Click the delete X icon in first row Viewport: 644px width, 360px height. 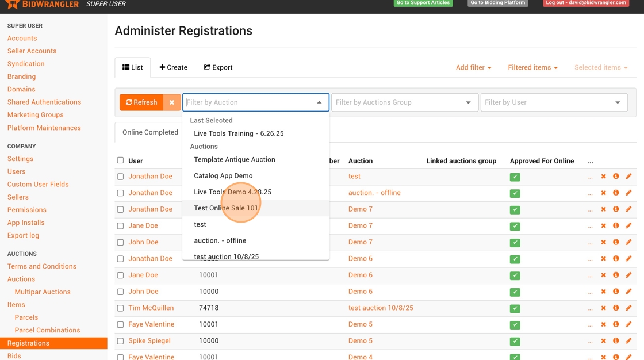click(603, 177)
